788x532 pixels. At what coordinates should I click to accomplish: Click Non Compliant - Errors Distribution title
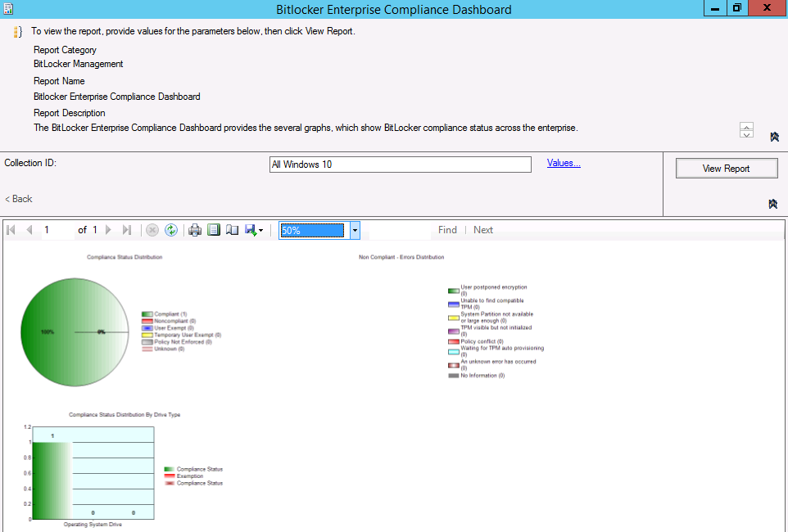tap(401, 257)
